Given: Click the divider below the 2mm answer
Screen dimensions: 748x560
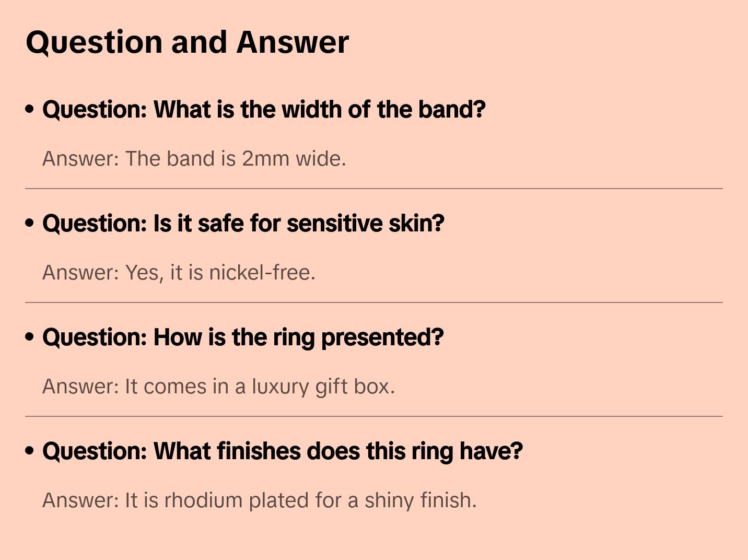Looking at the screenshot, I should tap(374, 189).
